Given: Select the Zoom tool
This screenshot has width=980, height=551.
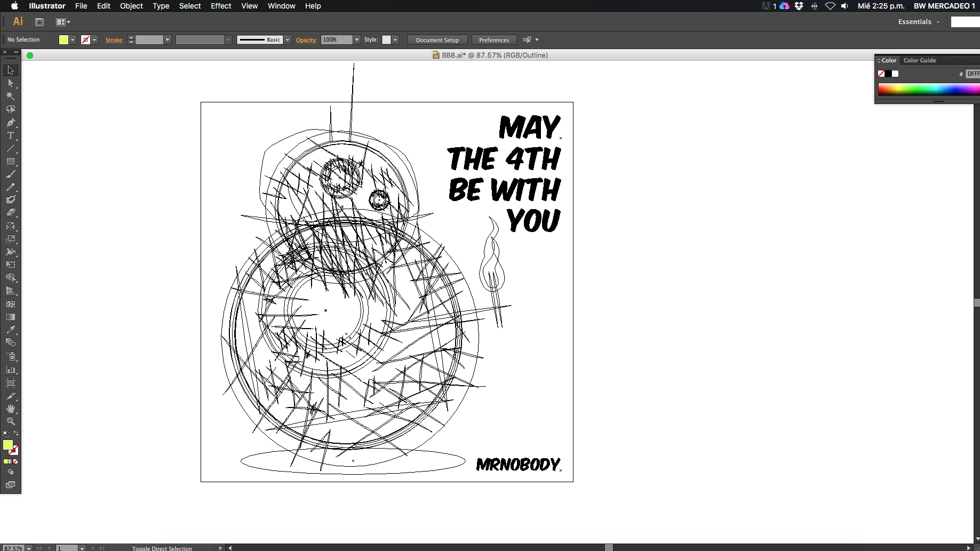Looking at the screenshot, I should coord(10,421).
